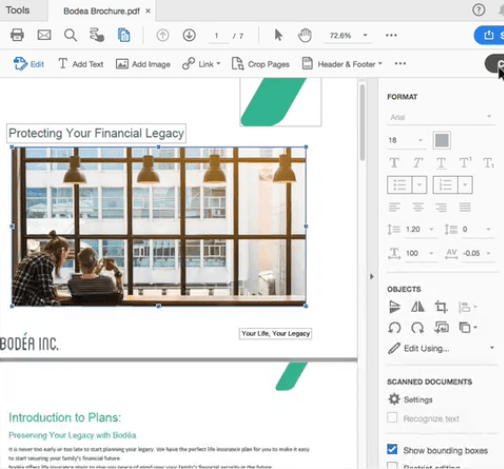Click Add Image
504x469 pixels.
click(143, 64)
